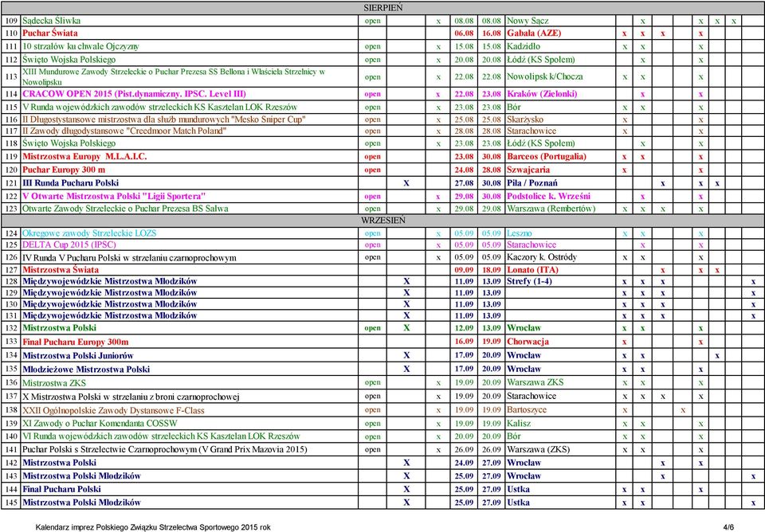Viewport: 765px width, 532px height.
Task: Select XXII Ogólnopolskie Zawody Dystansowe F-Class
Action: click(x=113, y=410)
